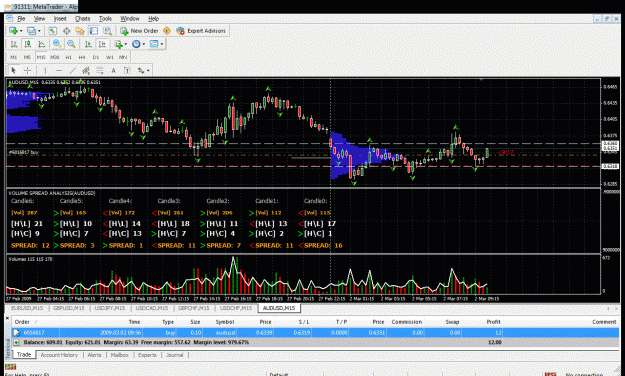This screenshot has height=376, width=625.
Task: Click the New Order button
Action: [140, 31]
